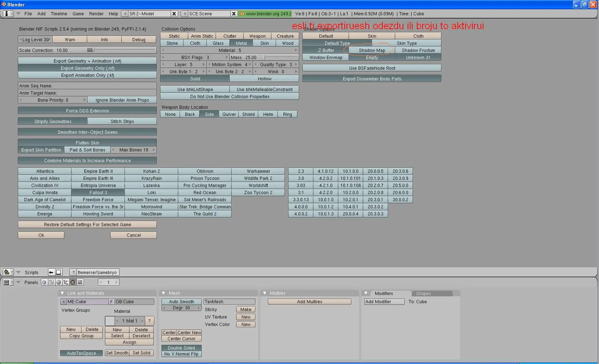Toggle Use BSFadeNode Root
The width and height of the screenshot is (599, 364).
click(x=372, y=68)
